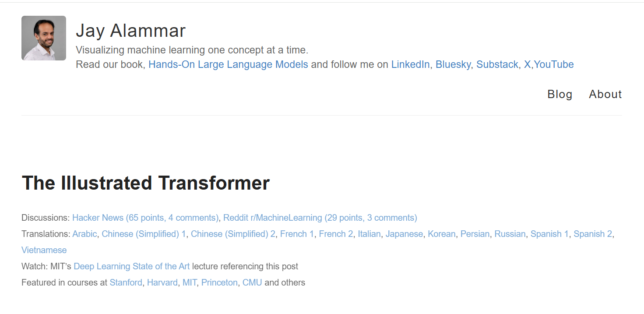This screenshot has width=644, height=314.
Task: Open the Princeton course link
Action: (x=219, y=282)
